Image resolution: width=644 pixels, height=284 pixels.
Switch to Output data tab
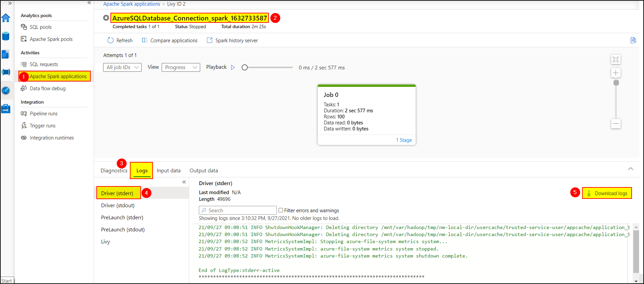[204, 170]
